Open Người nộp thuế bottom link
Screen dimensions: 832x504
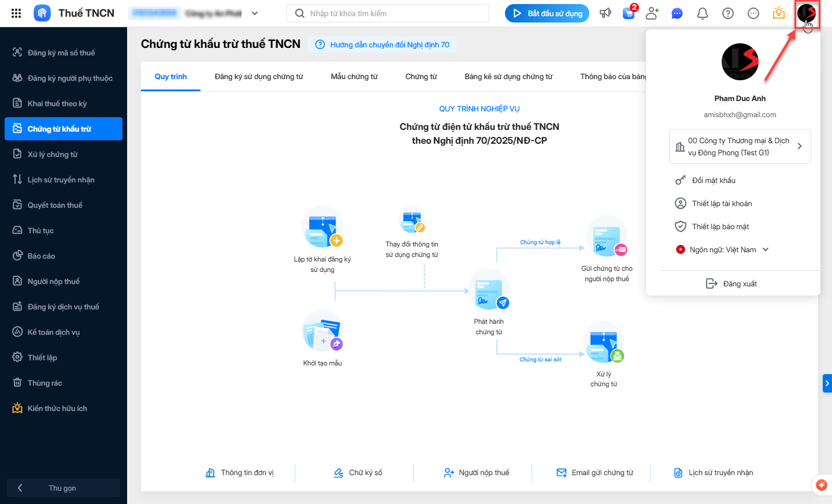click(x=477, y=473)
